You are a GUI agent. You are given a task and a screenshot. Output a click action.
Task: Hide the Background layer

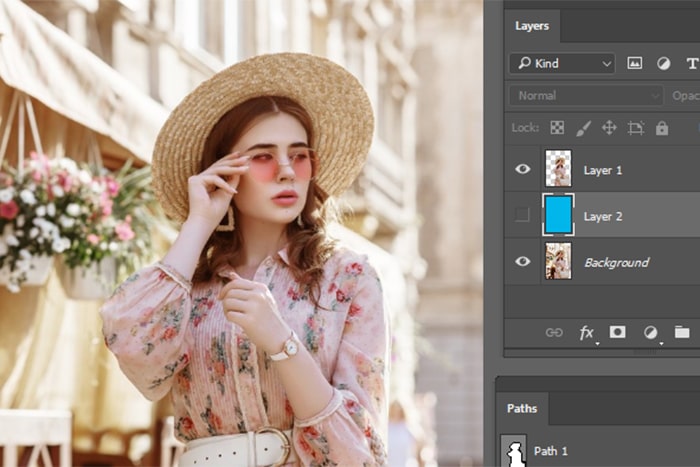click(522, 261)
